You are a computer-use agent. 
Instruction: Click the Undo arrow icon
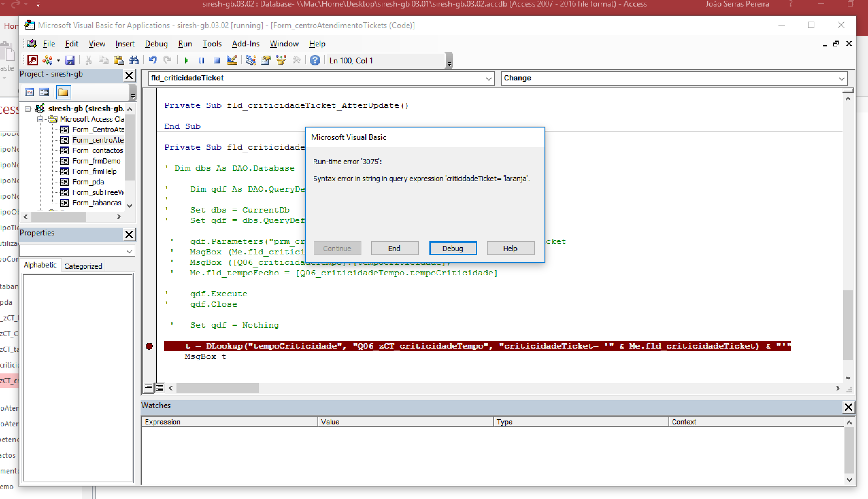click(x=153, y=60)
